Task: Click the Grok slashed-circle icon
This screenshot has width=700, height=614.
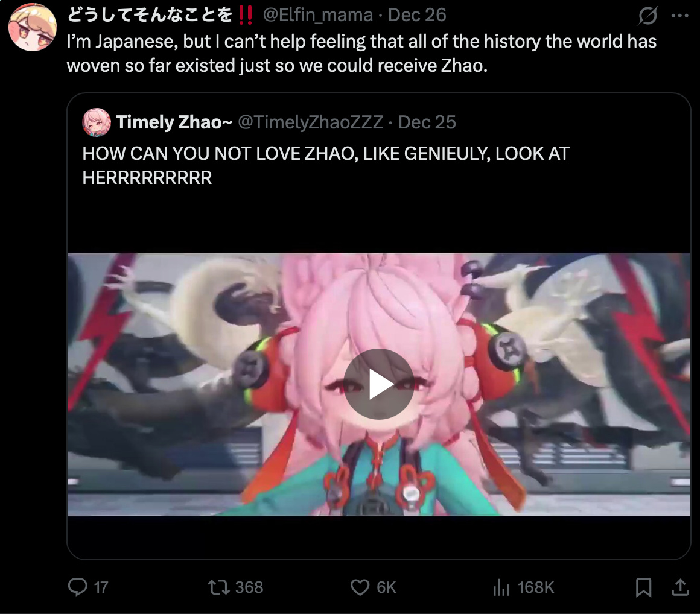Action: pos(647,16)
